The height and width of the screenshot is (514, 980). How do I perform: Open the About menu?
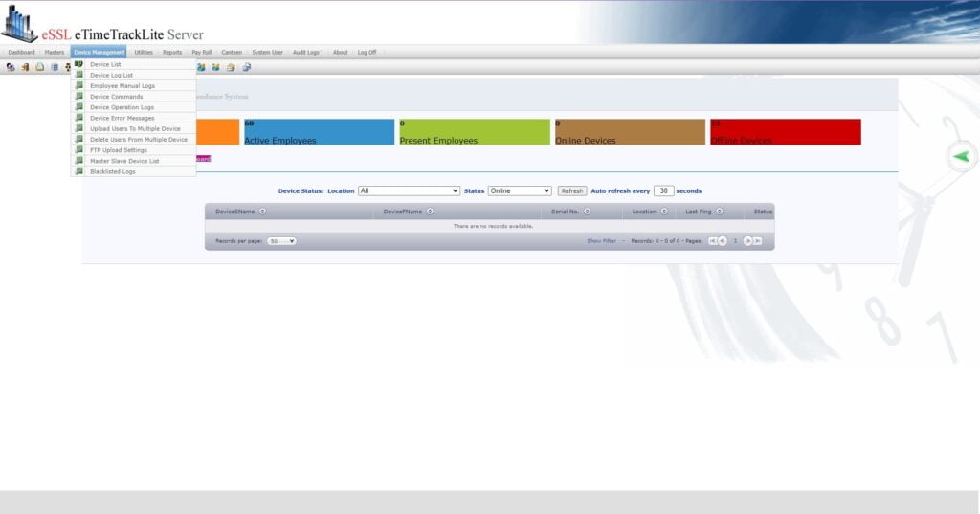[x=340, y=52]
